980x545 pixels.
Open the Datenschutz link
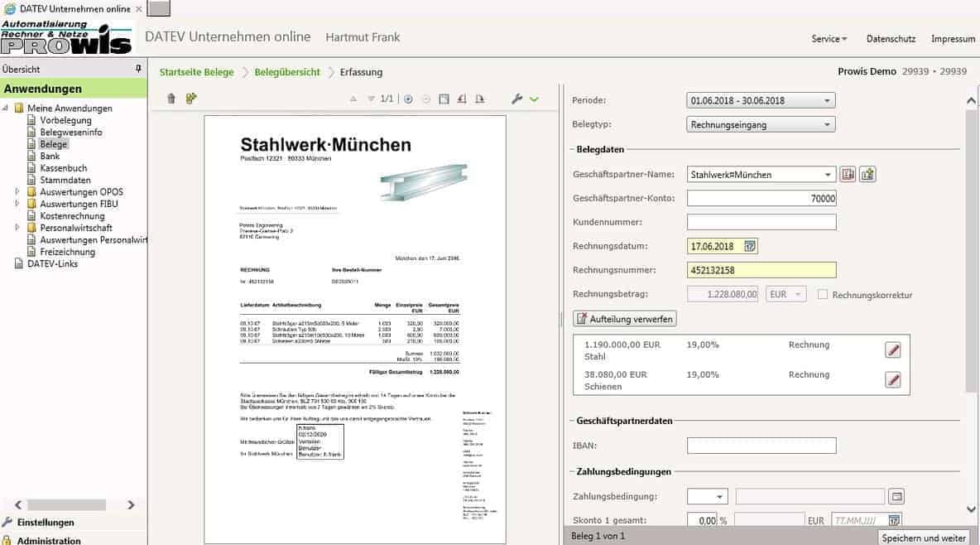[x=891, y=39]
